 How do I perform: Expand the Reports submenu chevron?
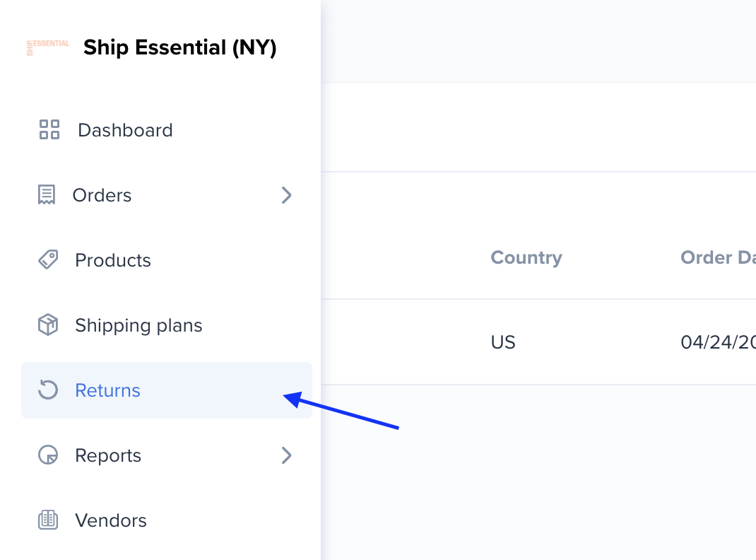click(286, 455)
